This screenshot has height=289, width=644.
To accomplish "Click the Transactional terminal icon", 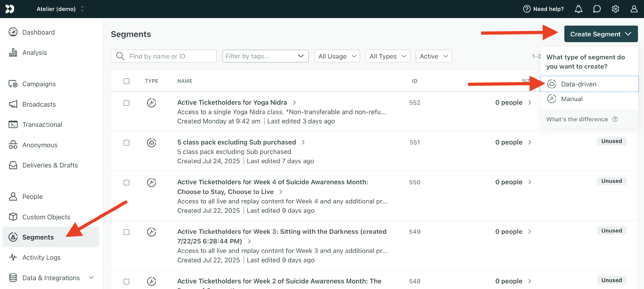I will (13, 125).
